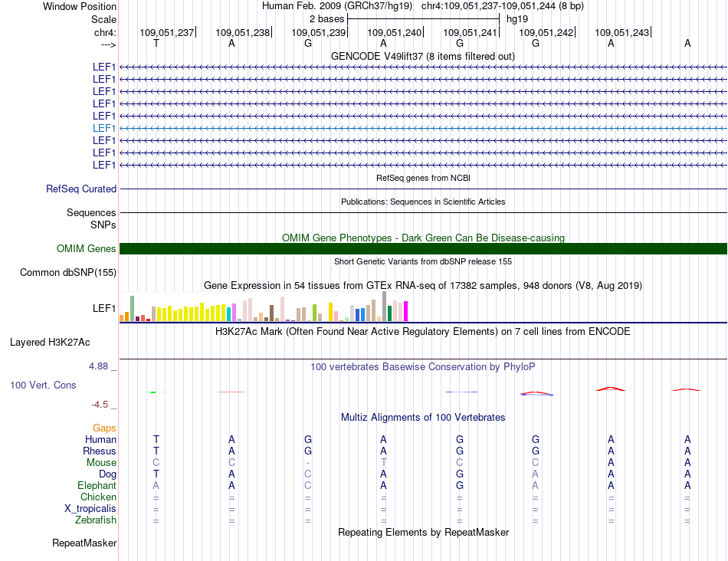The height and width of the screenshot is (561, 728).
Task: Click the PhyloP lower limit value -4.5
Action: coord(100,405)
